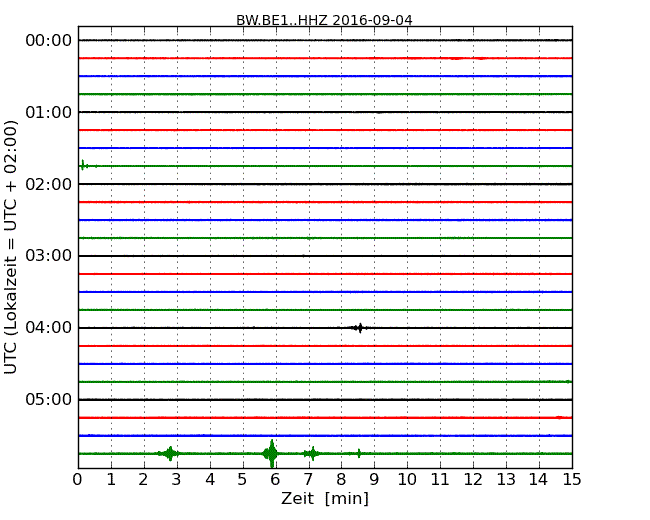
Task: Click the plot title BW.BE1..HHZ 2016-09-04
Action: click(324, 20)
